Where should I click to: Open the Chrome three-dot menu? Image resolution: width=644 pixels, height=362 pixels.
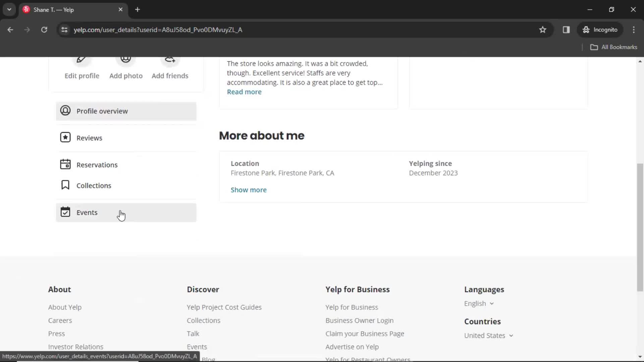[634, 30]
